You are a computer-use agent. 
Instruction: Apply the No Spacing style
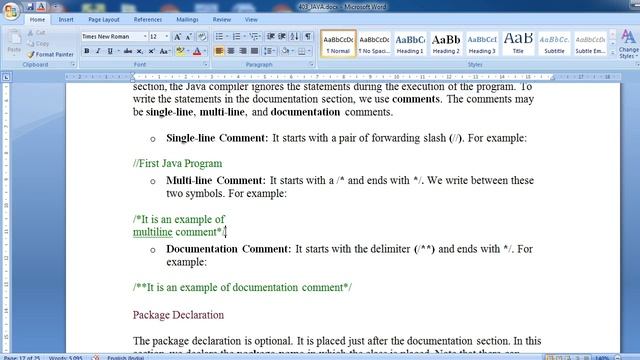click(374, 43)
